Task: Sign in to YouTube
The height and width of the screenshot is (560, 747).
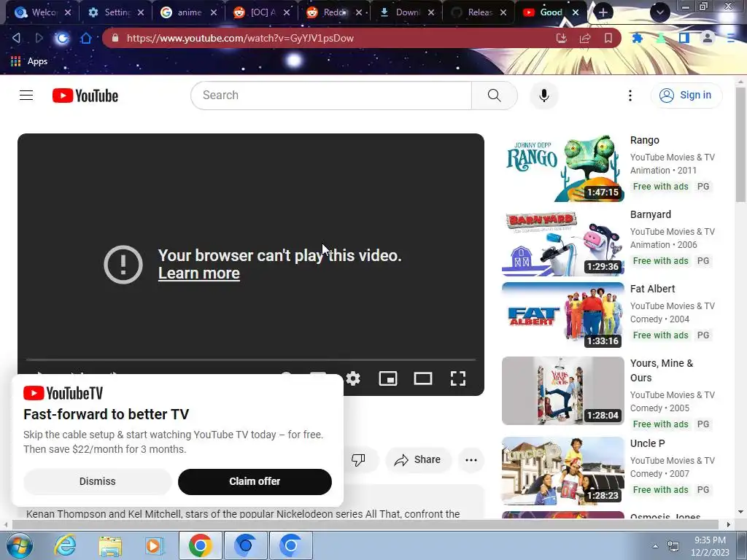Action: coord(686,96)
